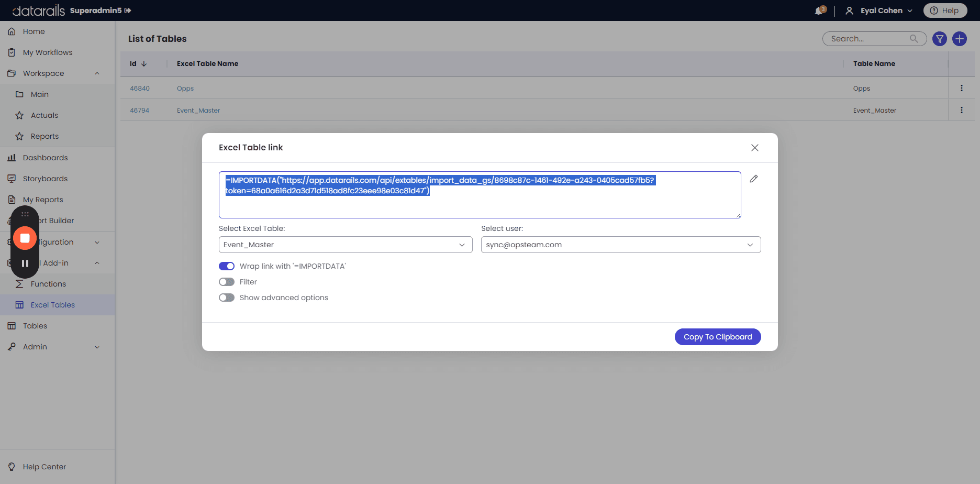This screenshot has height=484, width=980.
Task: Click the search magnifier icon
Action: coord(914,39)
